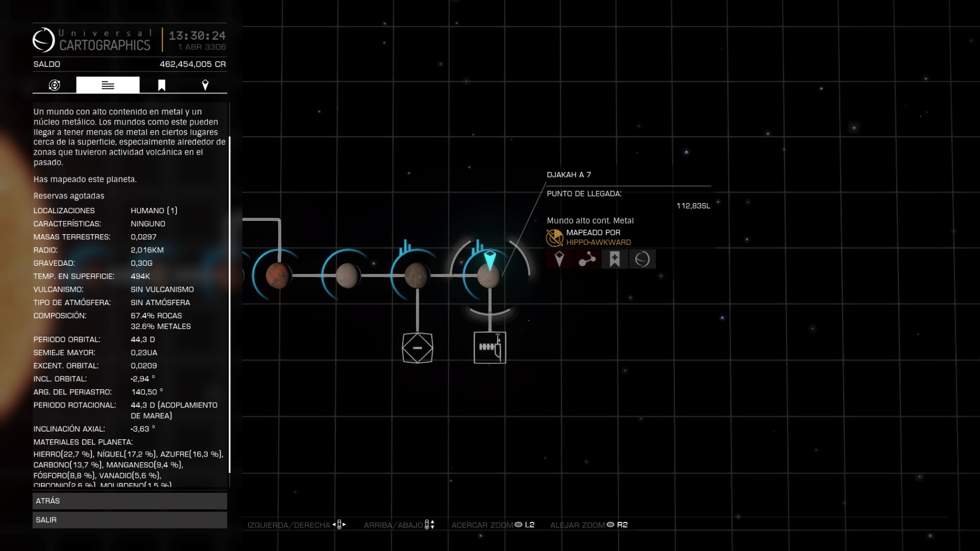
Task: Click the ATRÁS button
Action: pos(130,501)
